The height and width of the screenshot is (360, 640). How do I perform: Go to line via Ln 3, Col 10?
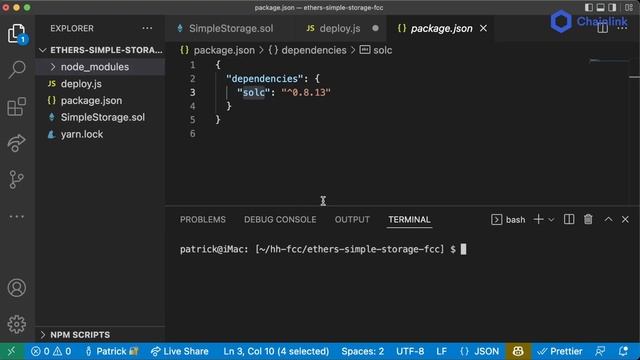[x=276, y=351]
